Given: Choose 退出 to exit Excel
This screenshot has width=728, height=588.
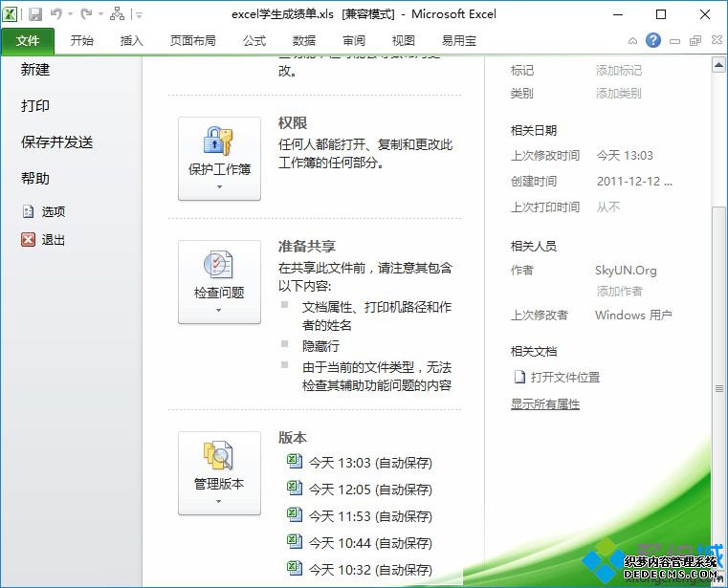Looking at the screenshot, I should (x=54, y=239).
